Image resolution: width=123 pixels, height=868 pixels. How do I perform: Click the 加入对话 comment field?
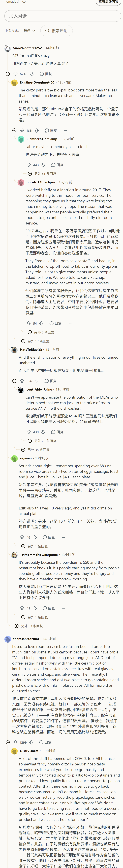click(63, 16)
